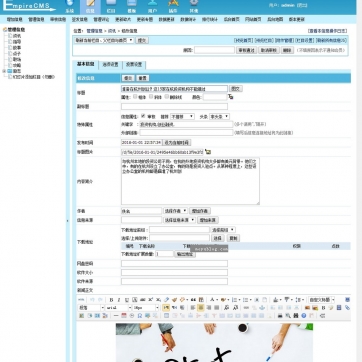This screenshot has height=362, width=362.
Task: Insert horizontal line in the editor
Action: point(116,315)
